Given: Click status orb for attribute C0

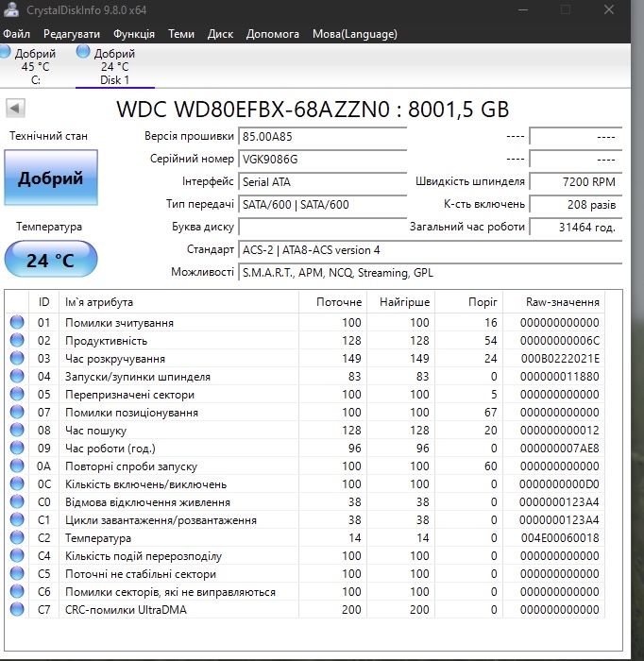Looking at the screenshot, I should tap(17, 501).
